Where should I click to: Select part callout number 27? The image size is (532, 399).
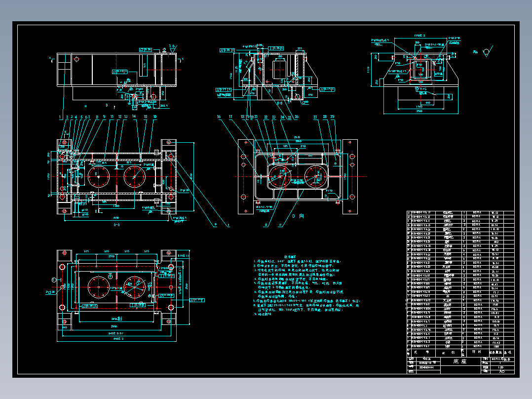[x=315, y=117]
